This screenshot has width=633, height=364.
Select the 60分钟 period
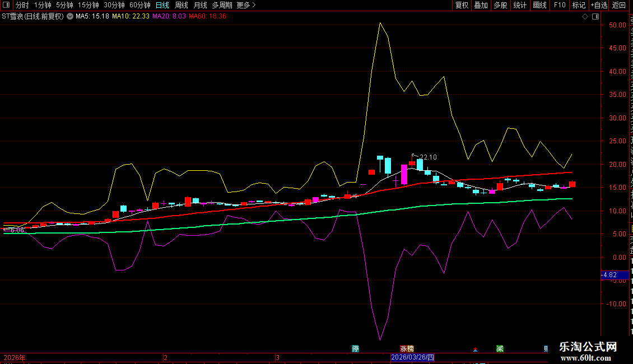tap(140, 5)
